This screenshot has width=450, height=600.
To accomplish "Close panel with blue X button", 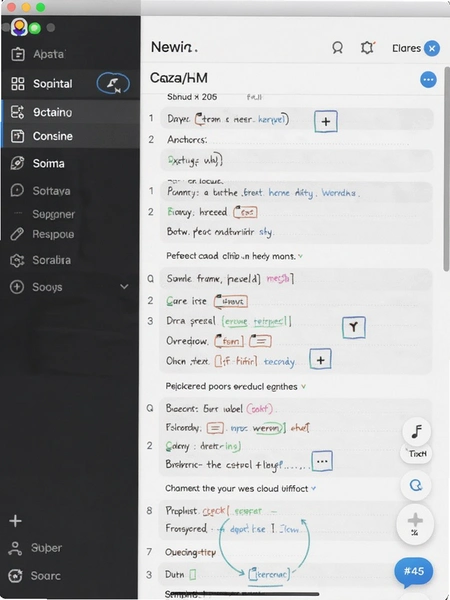I will coord(432,48).
